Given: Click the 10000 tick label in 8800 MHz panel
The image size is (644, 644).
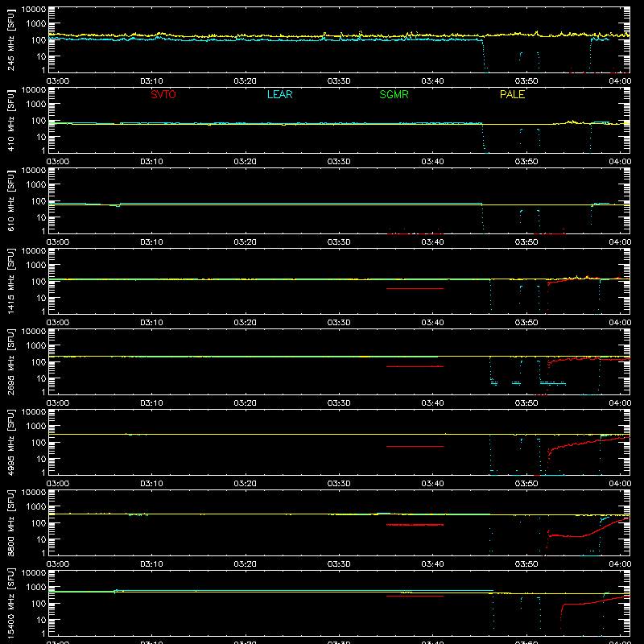Looking at the screenshot, I should tap(34, 493).
